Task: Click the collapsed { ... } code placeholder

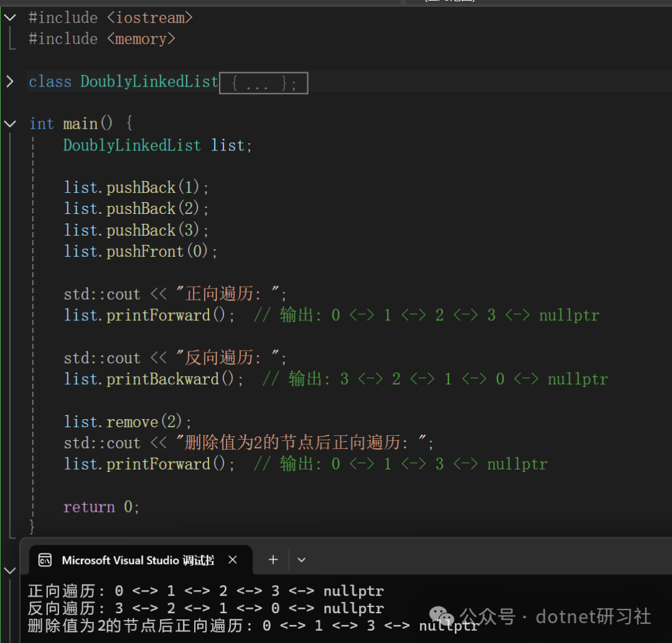Action: 264,83
